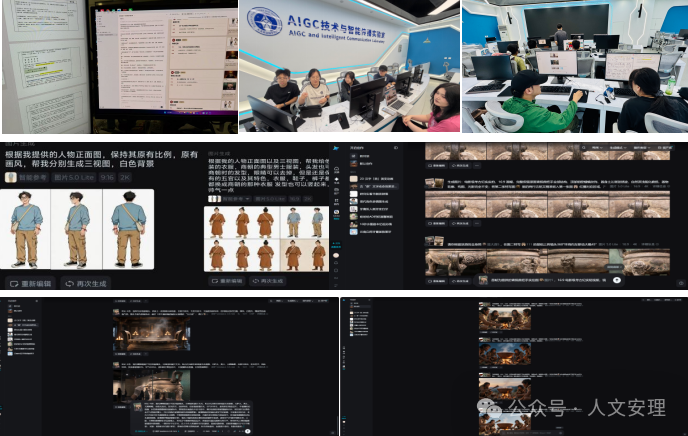The height and width of the screenshot is (436, 688).
Task: Click the rightmost button in the top filter bar
Action: (664, 148)
